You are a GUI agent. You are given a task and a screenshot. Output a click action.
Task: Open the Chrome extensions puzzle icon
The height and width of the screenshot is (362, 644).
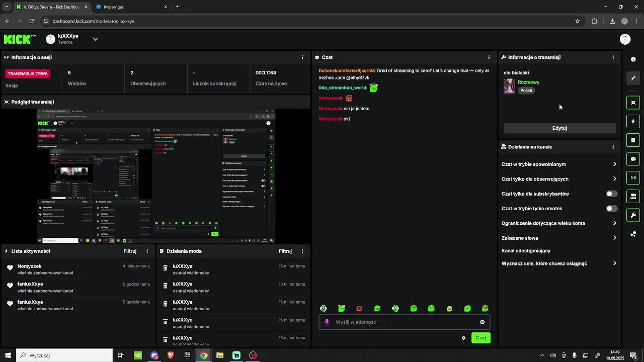[595, 21]
